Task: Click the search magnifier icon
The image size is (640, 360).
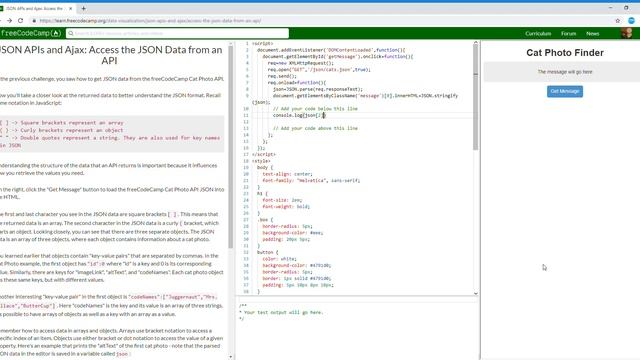Action: (x=71, y=33)
